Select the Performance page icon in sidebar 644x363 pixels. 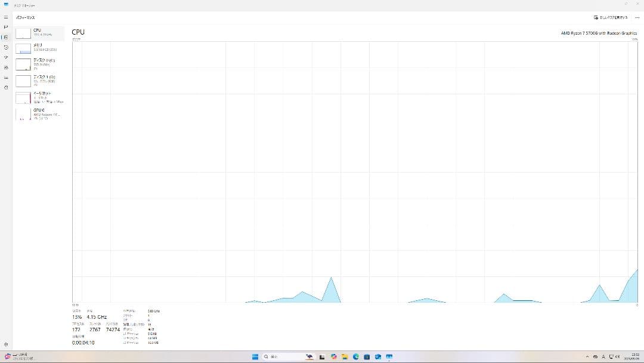pyautogui.click(x=6, y=37)
